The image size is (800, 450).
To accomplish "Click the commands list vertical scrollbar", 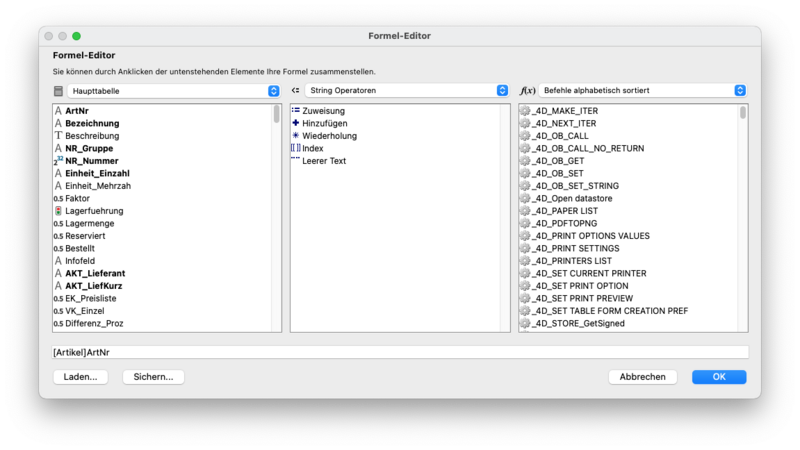I will tap(743, 114).
